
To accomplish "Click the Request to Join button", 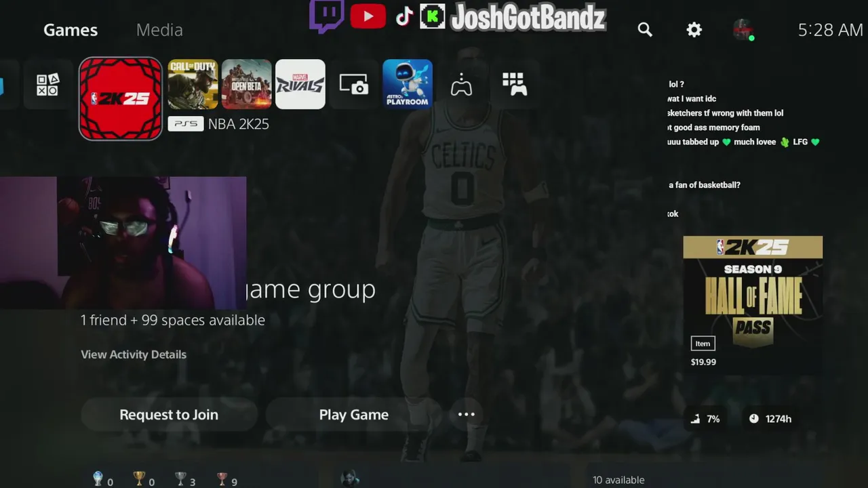I will click(169, 415).
